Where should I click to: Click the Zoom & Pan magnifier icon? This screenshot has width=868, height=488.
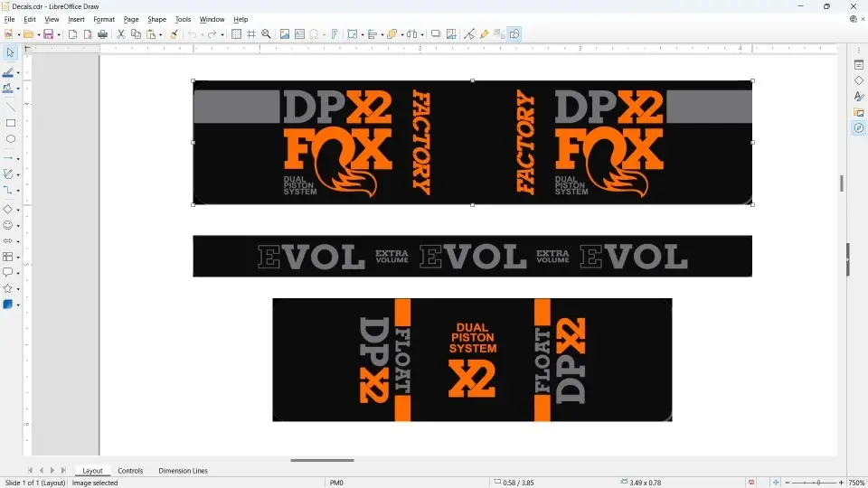[x=266, y=34]
